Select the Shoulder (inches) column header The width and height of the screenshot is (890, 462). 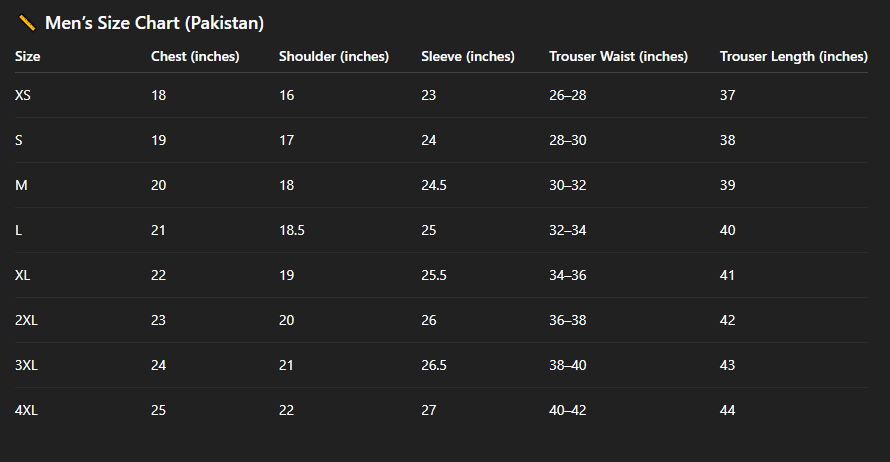333,57
